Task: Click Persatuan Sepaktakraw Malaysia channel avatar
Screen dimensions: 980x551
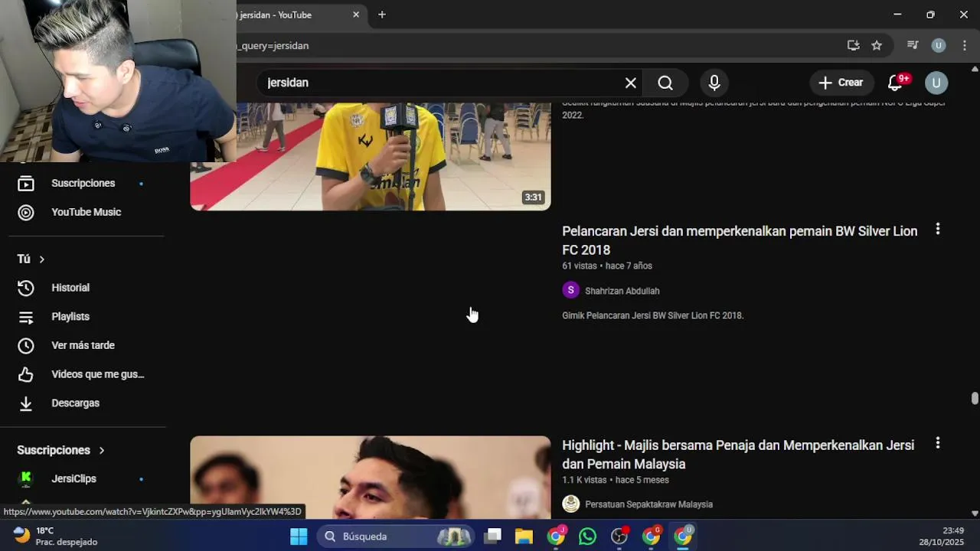Action: (x=570, y=504)
